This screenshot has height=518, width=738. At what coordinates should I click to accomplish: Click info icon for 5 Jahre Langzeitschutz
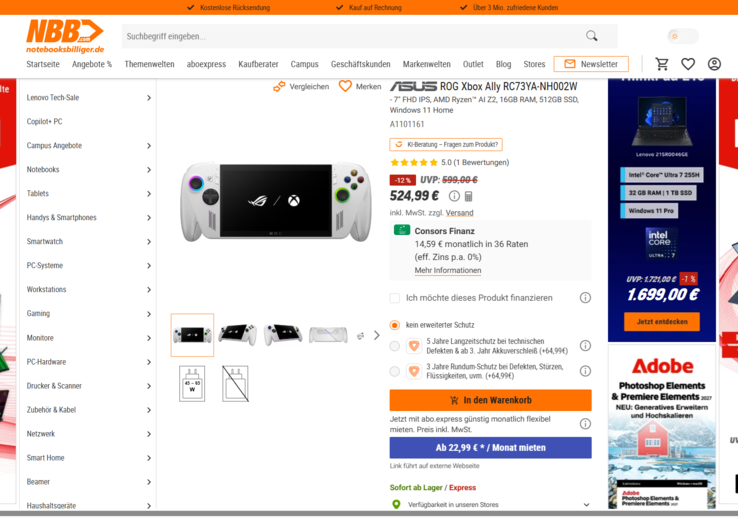tap(585, 346)
